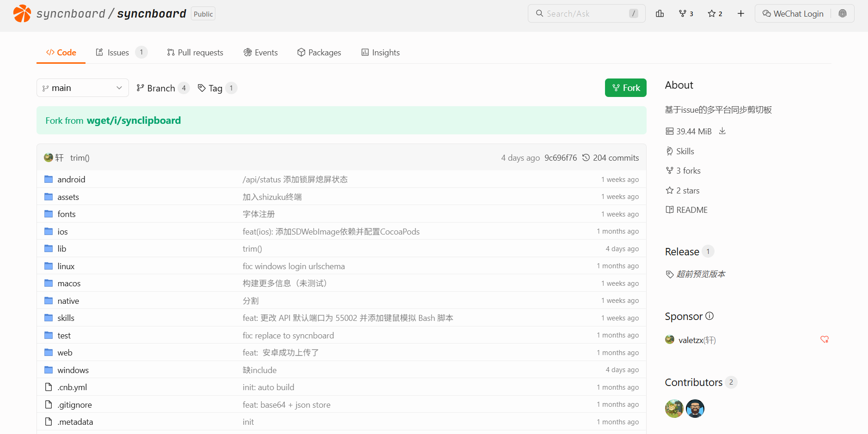The image size is (868, 434).
Task: Expand the main branch dropdown
Action: (x=83, y=88)
